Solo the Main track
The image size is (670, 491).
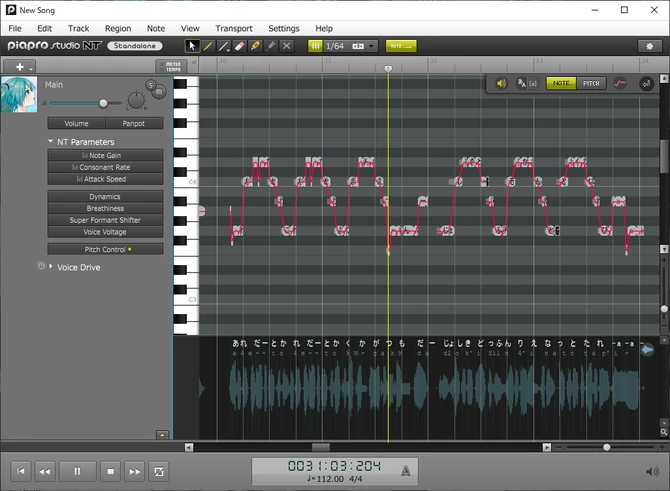(151, 86)
